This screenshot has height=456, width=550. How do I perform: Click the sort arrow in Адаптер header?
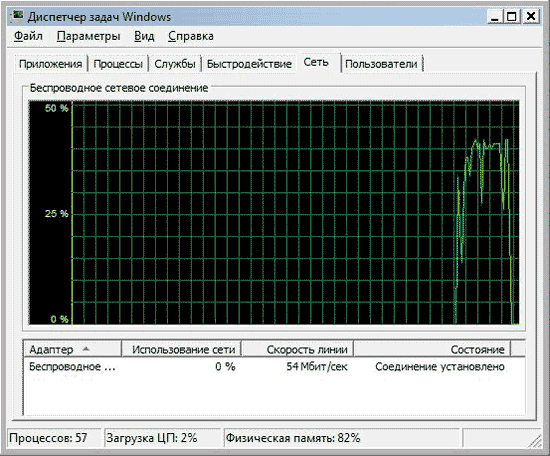tap(86, 349)
